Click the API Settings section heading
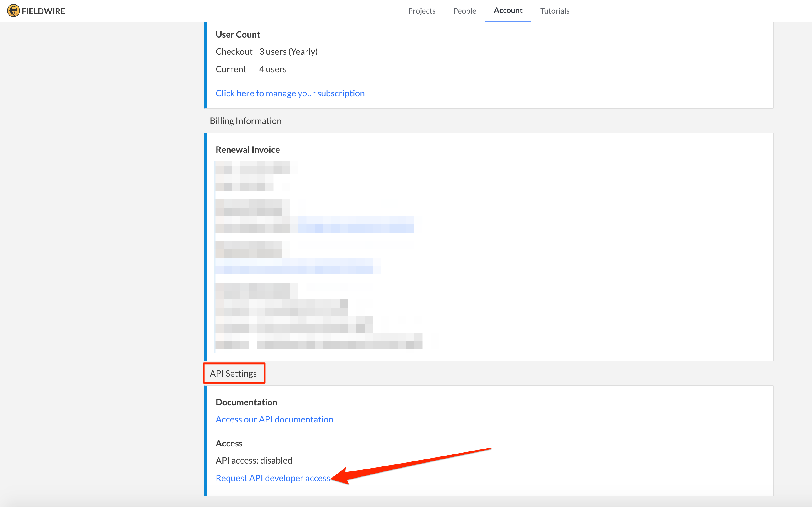 point(233,373)
